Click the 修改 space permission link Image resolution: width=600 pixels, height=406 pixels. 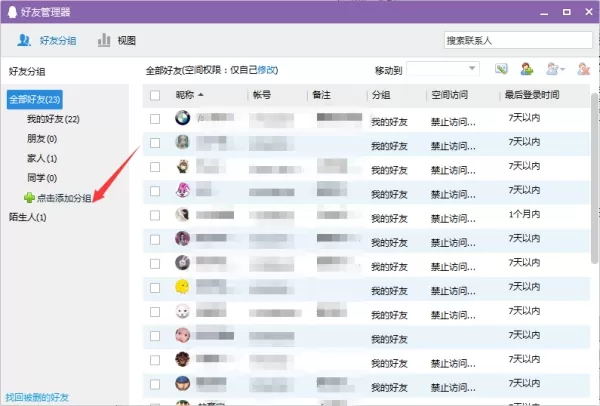tap(267, 70)
